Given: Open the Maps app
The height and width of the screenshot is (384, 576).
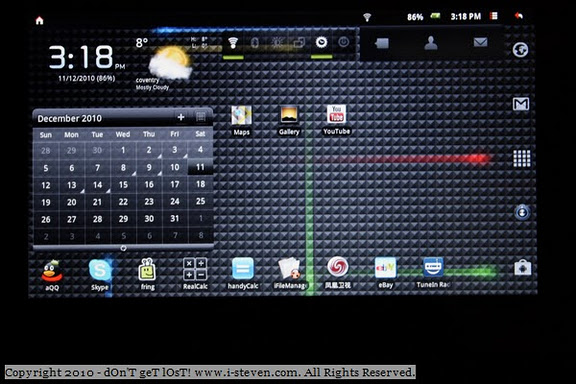Looking at the screenshot, I should (x=241, y=121).
